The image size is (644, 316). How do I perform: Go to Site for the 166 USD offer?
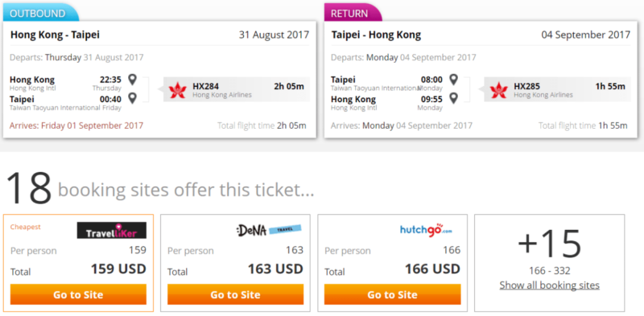(x=392, y=294)
